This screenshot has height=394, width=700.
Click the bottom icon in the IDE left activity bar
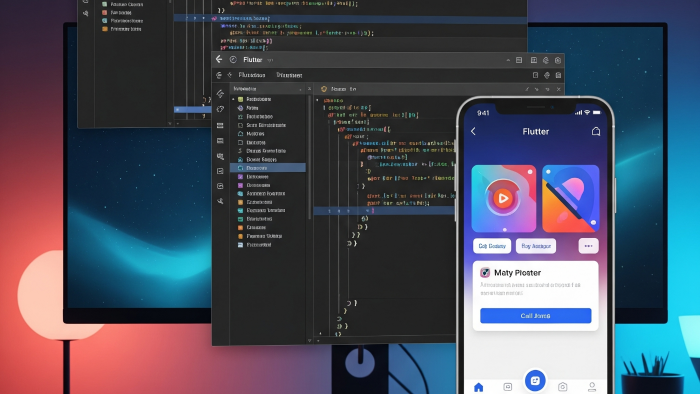pyautogui.click(x=220, y=201)
